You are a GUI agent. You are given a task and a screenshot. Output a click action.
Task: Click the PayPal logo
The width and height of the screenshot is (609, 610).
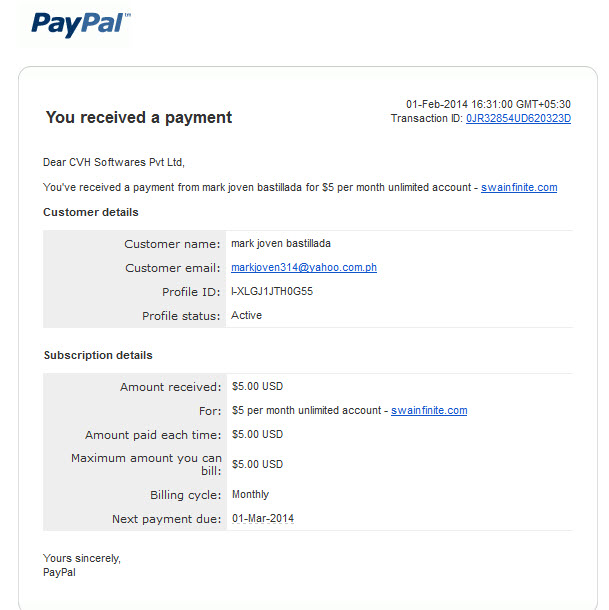click(81, 25)
